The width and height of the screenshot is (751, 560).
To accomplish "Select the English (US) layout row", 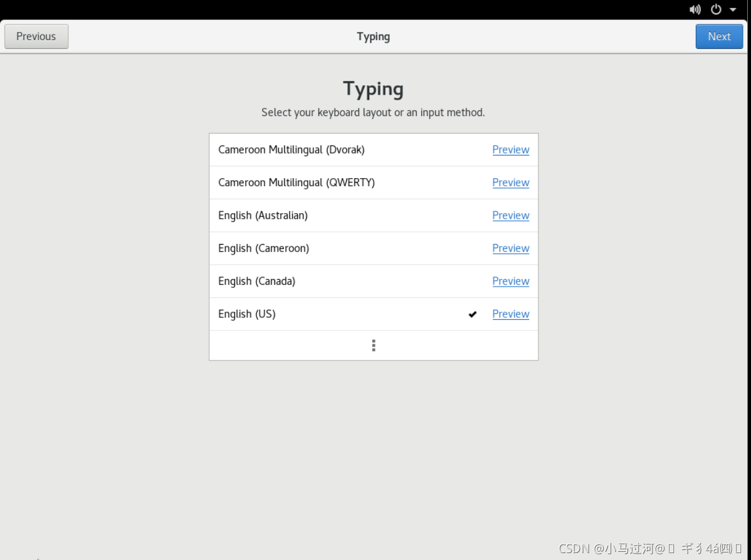I will coord(374,314).
